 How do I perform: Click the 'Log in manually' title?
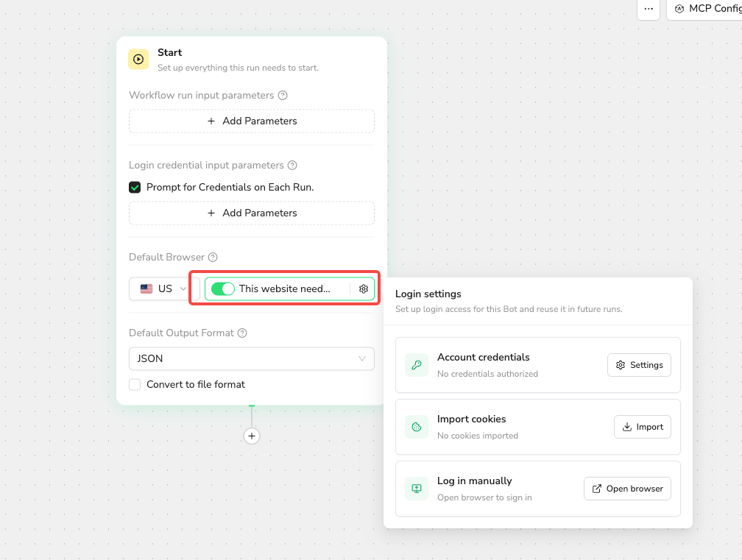[475, 481]
